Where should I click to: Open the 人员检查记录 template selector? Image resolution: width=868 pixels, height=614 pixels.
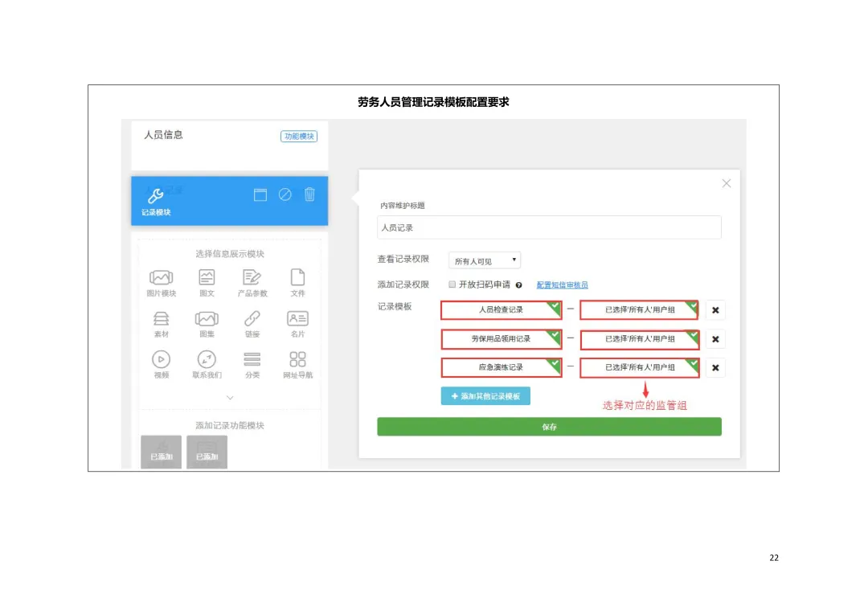pos(502,310)
